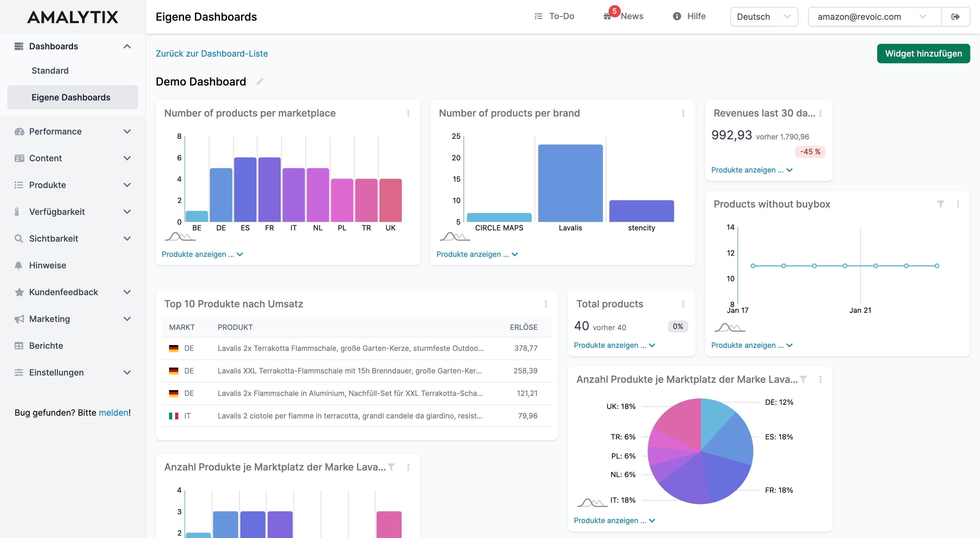Select Standard under Dashboards
This screenshot has height=538, width=980.
50,71
